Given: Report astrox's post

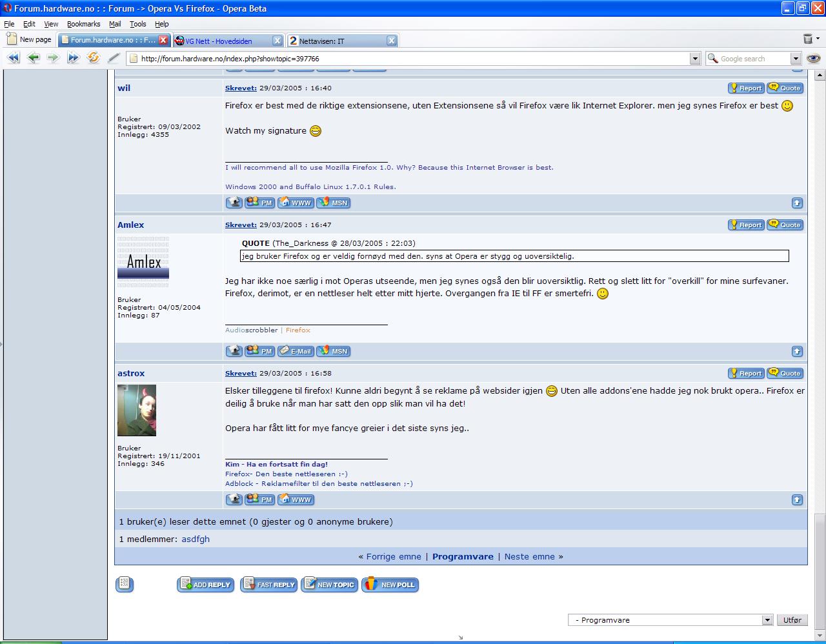Looking at the screenshot, I should (x=746, y=373).
